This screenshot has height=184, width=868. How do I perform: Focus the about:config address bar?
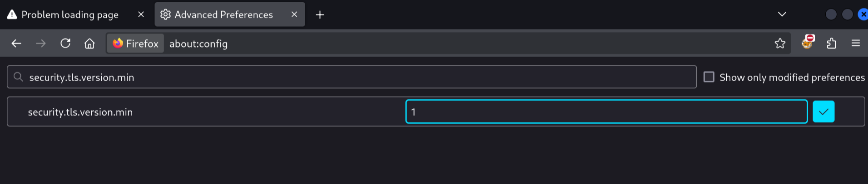[468, 44]
